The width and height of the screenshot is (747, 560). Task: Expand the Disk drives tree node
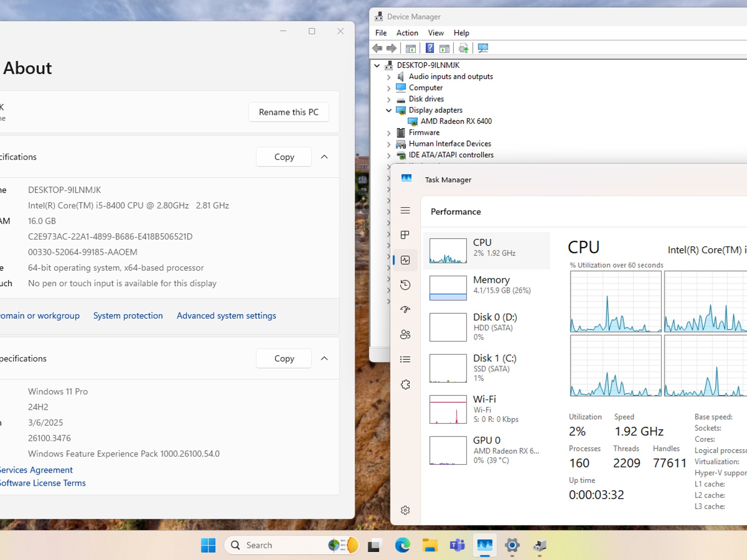click(388, 99)
